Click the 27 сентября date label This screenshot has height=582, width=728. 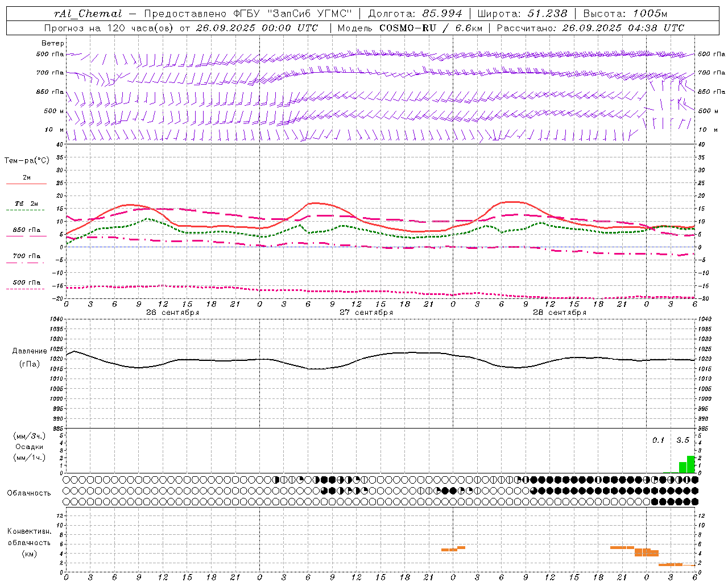coord(366,312)
